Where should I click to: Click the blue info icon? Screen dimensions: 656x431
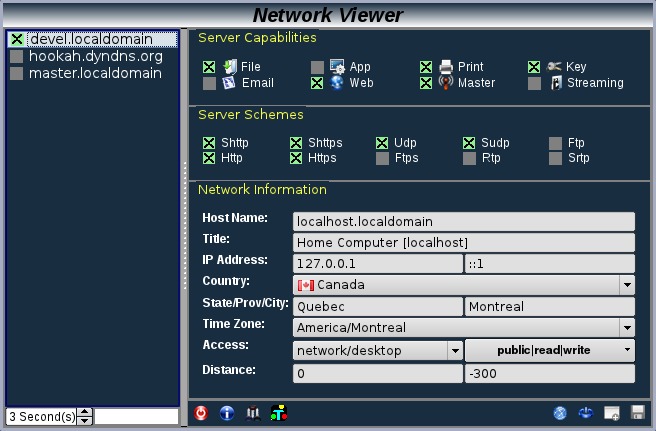[x=226, y=413]
